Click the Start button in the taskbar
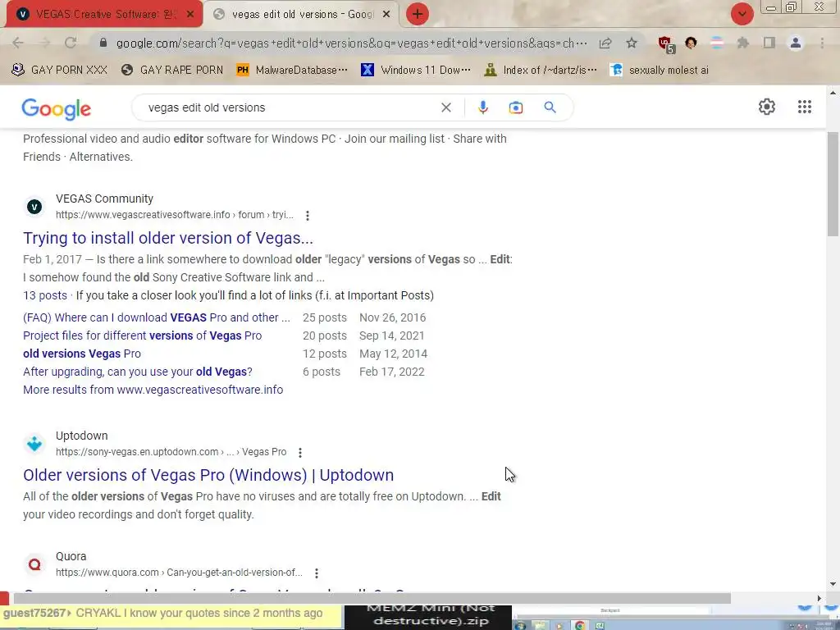Viewport: 840px width, 630px height. coord(520,624)
